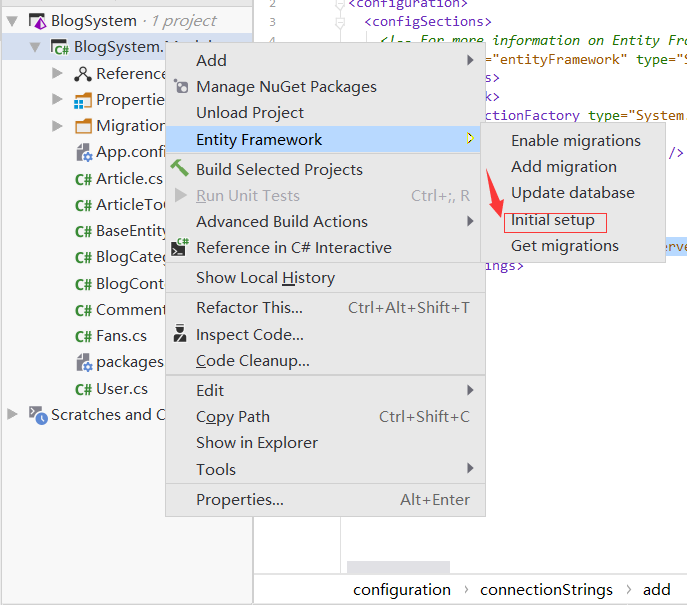Select Initial setup

(573, 220)
